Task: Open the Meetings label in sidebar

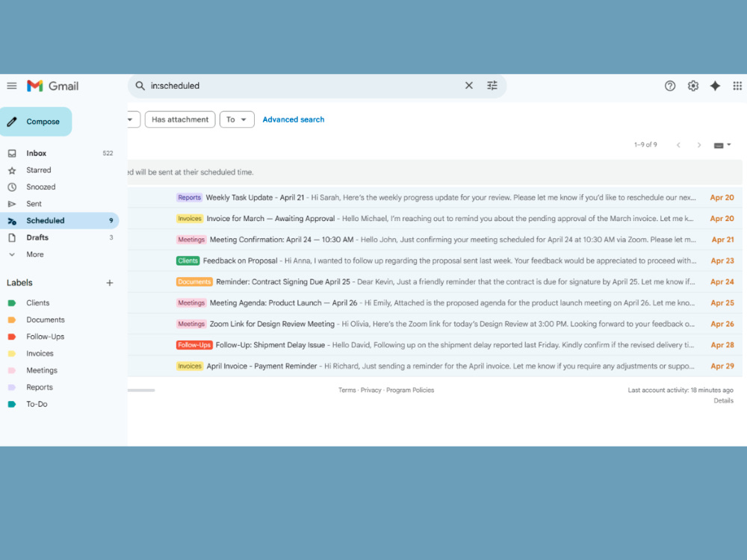Action: 41,370
